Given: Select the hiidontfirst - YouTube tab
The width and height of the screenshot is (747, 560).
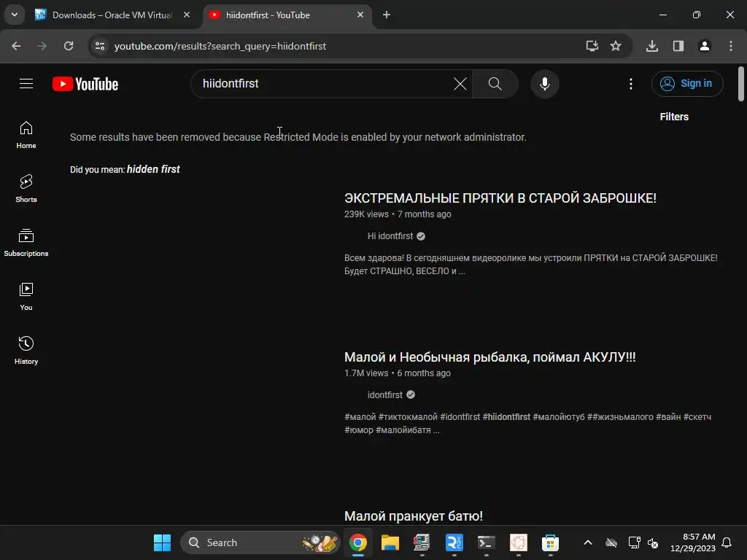Looking at the screenshot, I should tap(287, 15).
